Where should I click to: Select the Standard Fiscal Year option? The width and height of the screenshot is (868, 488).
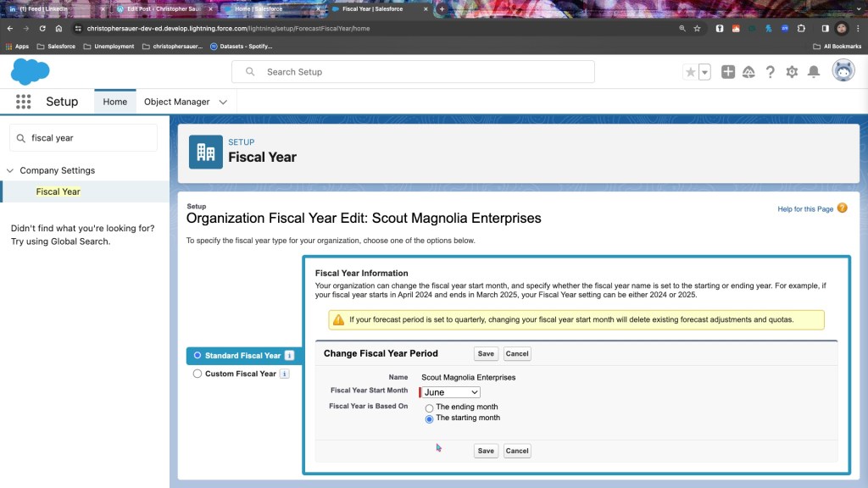tap(198, 356)
